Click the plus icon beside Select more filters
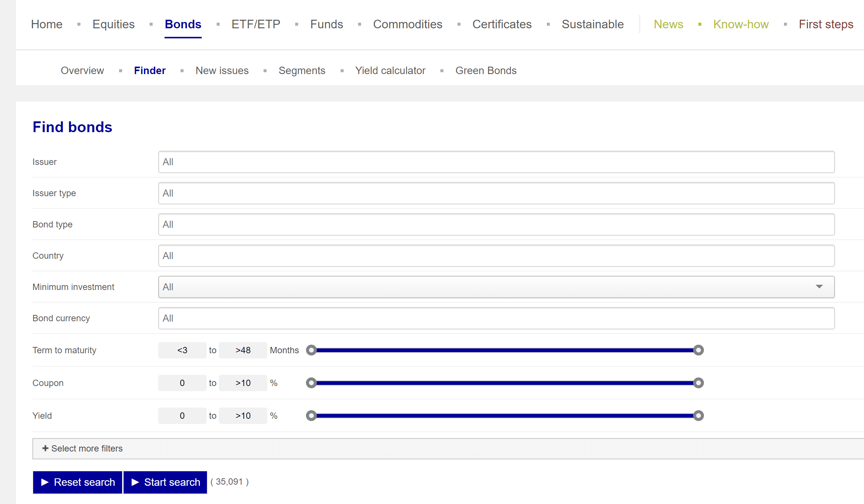 click(45, 448)
